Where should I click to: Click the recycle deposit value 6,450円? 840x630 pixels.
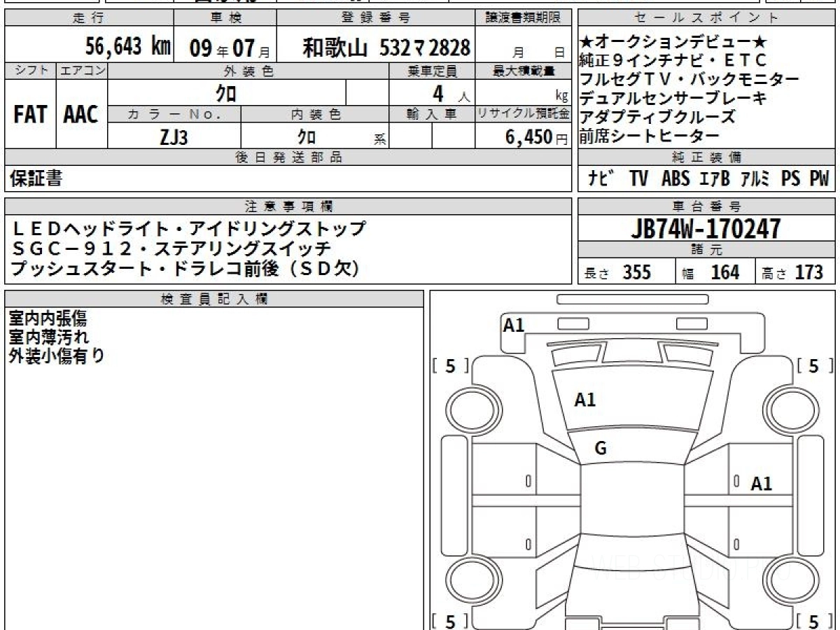(x=536, y=137)
